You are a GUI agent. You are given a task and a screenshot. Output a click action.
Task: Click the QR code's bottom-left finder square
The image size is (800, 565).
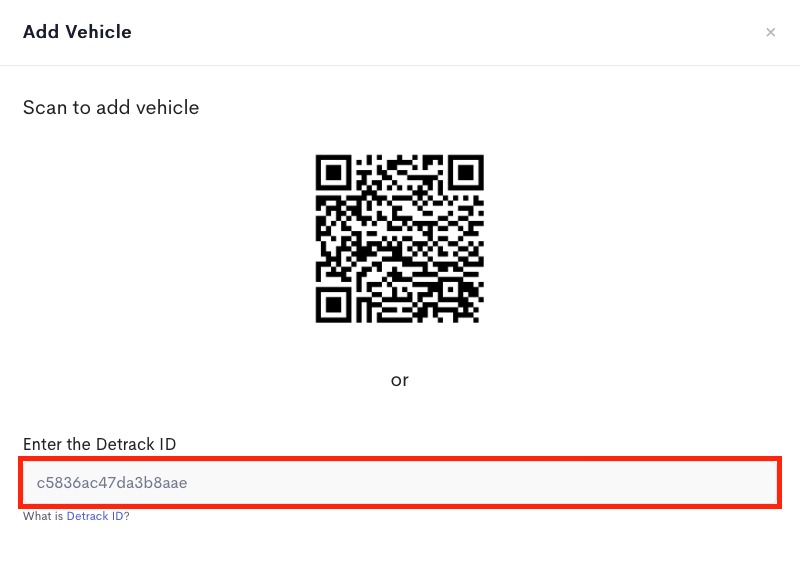coord(333,305)
